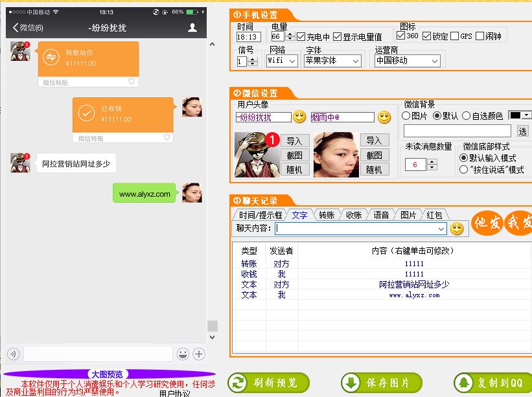Click 导入 button for the hat avatar
This screenshot has height=397, width=532.
294,141
